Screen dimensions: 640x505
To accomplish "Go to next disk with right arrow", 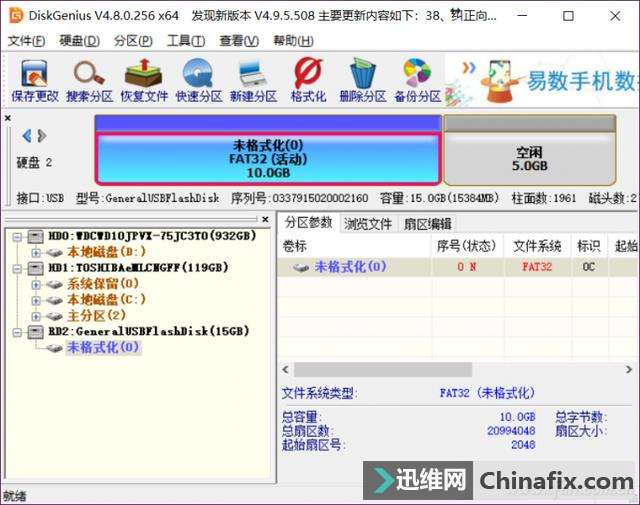I will point(42,136).
